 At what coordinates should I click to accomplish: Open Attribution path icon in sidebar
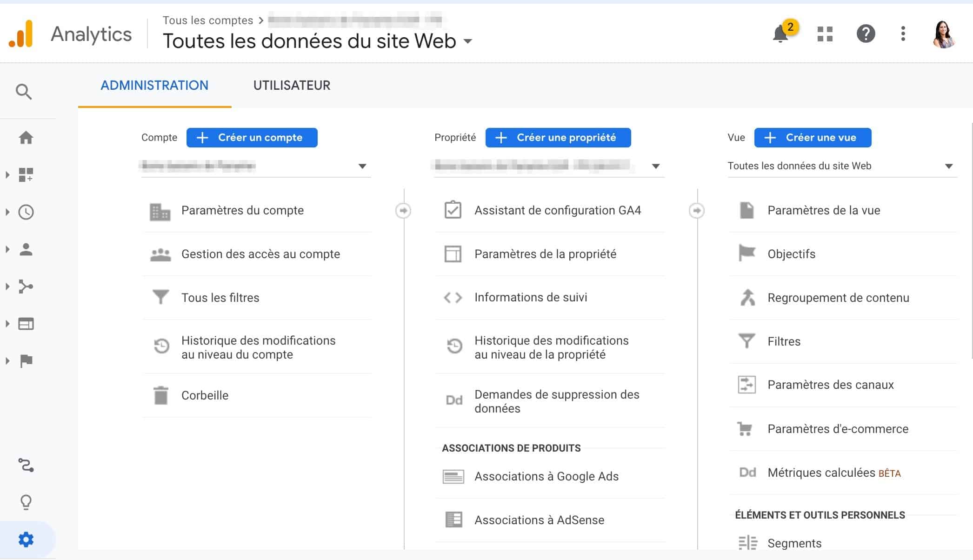tap(26, 465)
